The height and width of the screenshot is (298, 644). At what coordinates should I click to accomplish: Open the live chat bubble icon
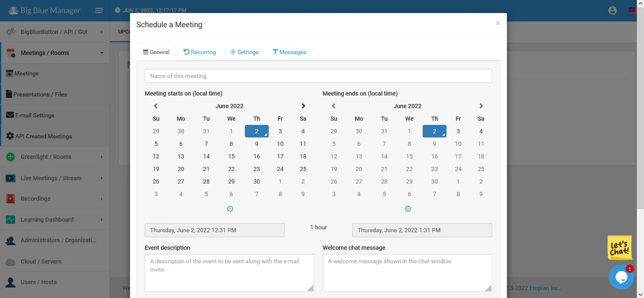621,277
